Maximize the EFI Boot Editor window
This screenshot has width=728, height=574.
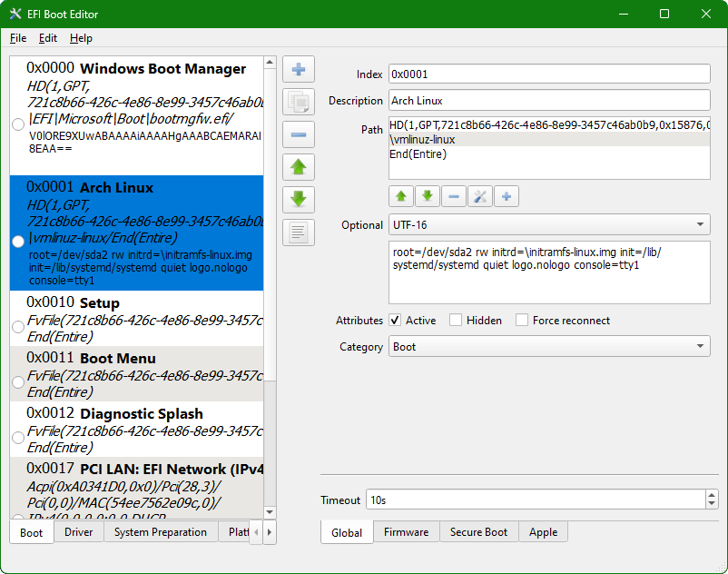click(664, 14)
